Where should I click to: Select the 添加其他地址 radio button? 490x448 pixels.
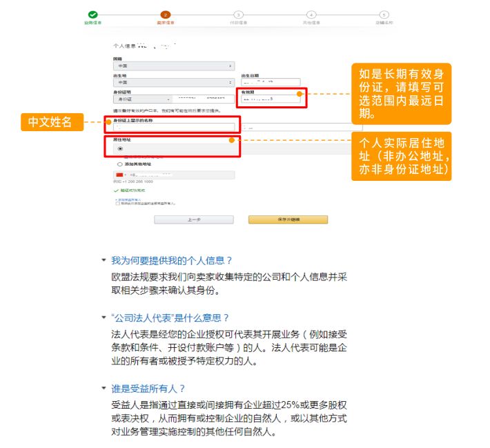tap(119, 164)
